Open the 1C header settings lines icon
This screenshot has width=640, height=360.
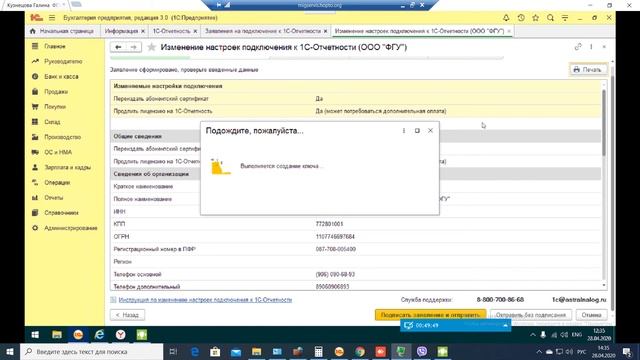point(565,18)
